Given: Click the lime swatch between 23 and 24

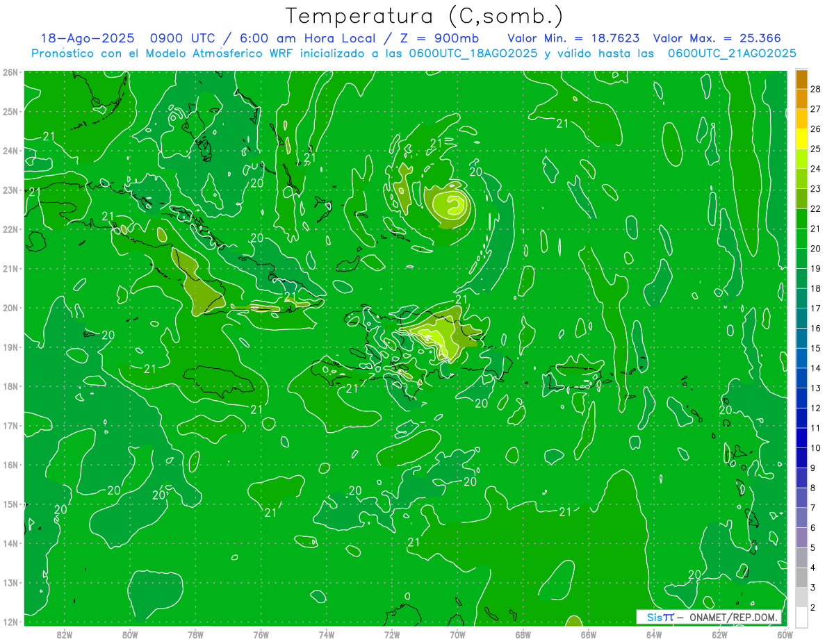Looking at the screenshot, I should click(801, 179).
